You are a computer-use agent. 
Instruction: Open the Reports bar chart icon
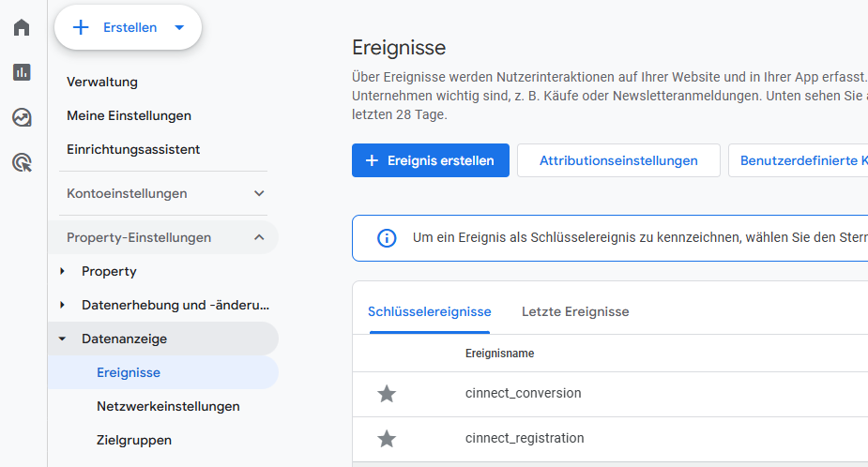(x=22, y=72)
